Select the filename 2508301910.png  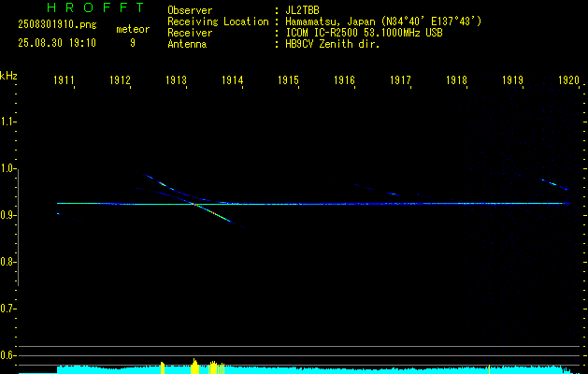[x=57, y=24]
